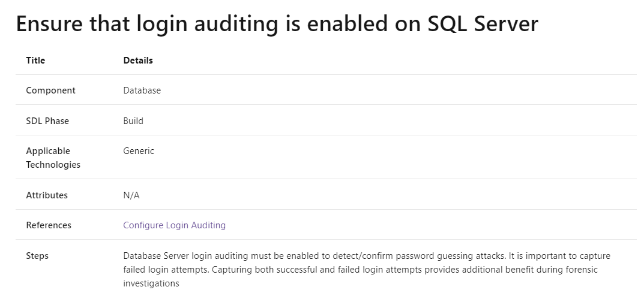The height and width of the screenshot is (308, 644).
Task: Click the page heading about login auditing
Action: coord(277,24)
